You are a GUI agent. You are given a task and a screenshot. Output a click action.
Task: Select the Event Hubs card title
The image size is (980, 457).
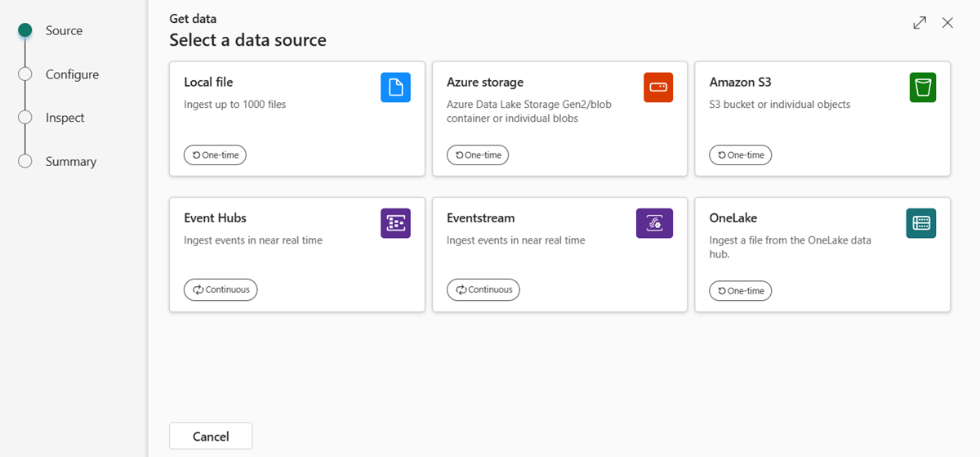tap(215, 217)
